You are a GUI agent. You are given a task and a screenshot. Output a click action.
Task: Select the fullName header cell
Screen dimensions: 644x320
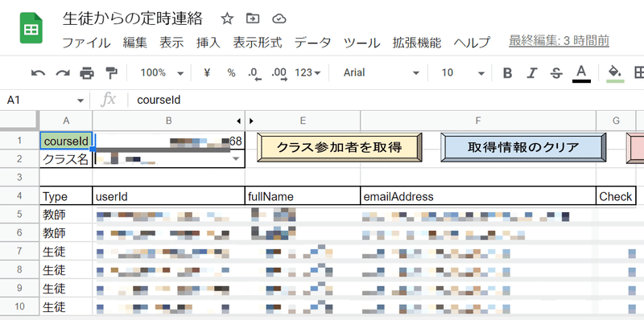click(x=303, y=196)
